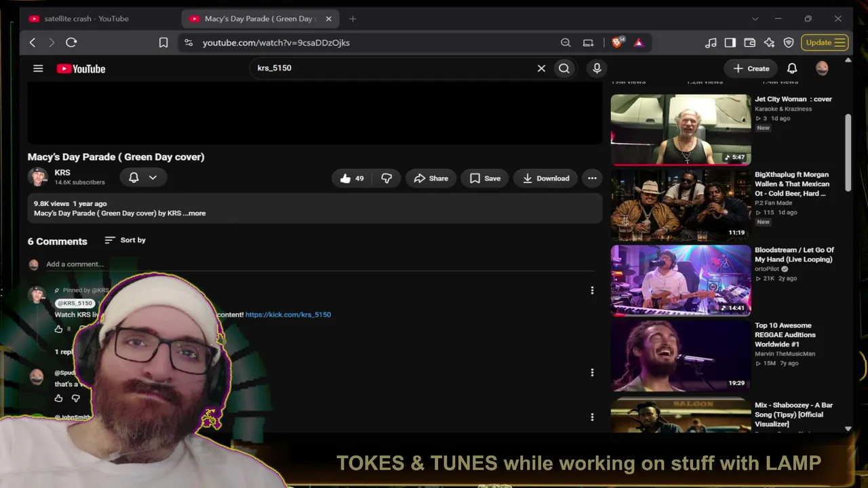Viewport: 868px width, 488px height.
Task: Open the Sort by comments dropdown
Action: (x=125, y=240)
